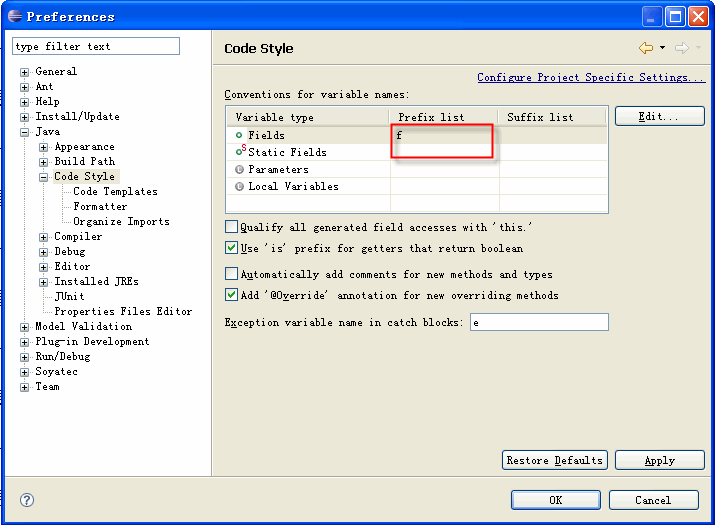Toggle 'is' prefix for boolean getters
Screen dimensions: 715x525
(232, 248)
